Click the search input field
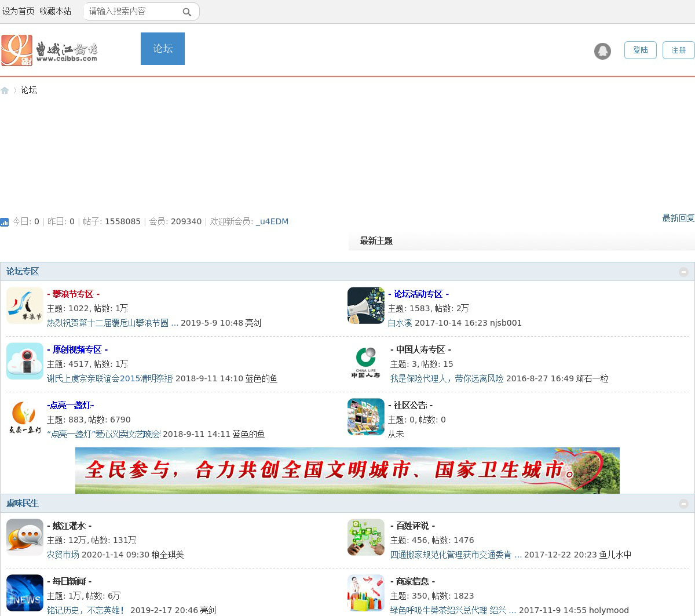The image size is (695, 616). (132, 12)
